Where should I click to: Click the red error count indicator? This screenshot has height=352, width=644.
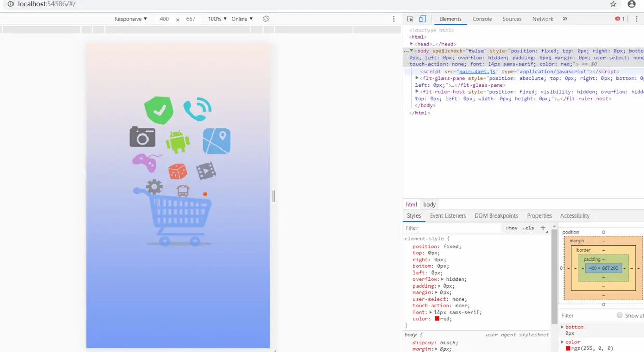pyautogui.click(x=620, y=19)
